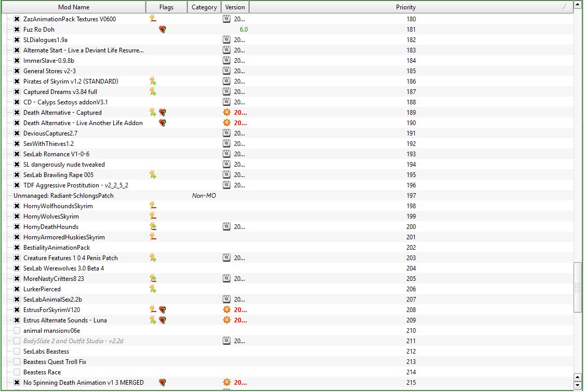Viewport: 584px width, 392px height.
Task: Click the conflict flag icon for Pirates of Skyrim
Action: [x=153, y=82]
